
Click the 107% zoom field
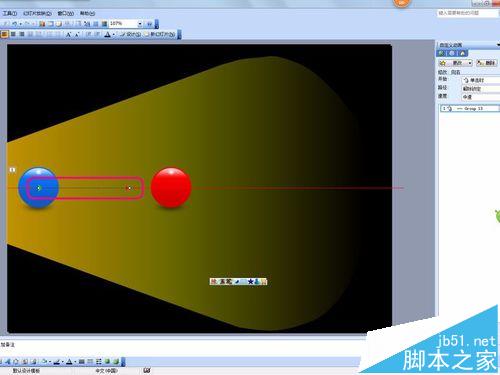coord(123,24)
